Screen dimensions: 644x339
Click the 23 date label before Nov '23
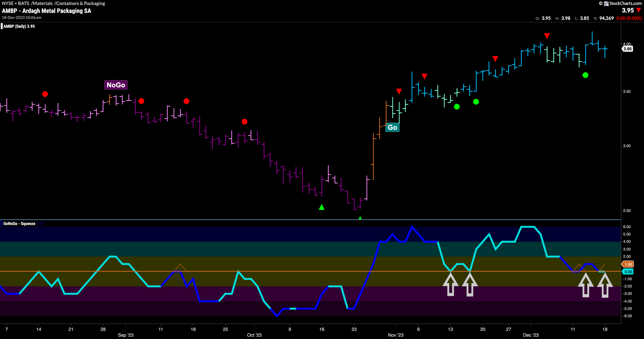coord(354,329)
